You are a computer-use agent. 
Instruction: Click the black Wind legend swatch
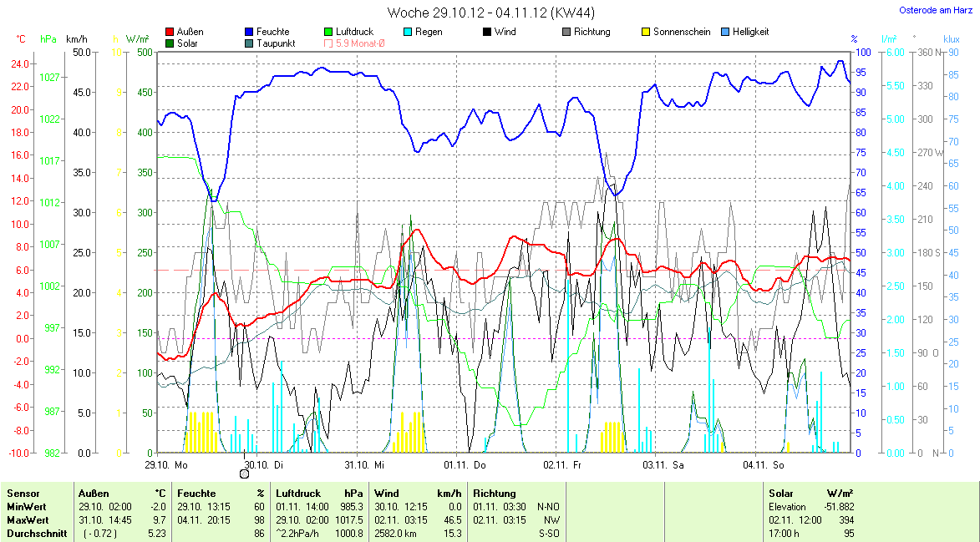(487, 32)
